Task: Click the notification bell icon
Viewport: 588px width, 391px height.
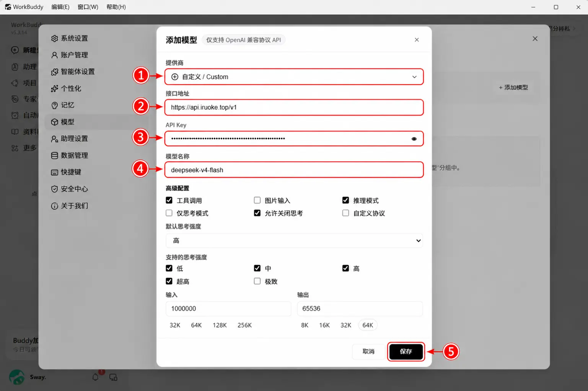Action: tap(96, 377)
